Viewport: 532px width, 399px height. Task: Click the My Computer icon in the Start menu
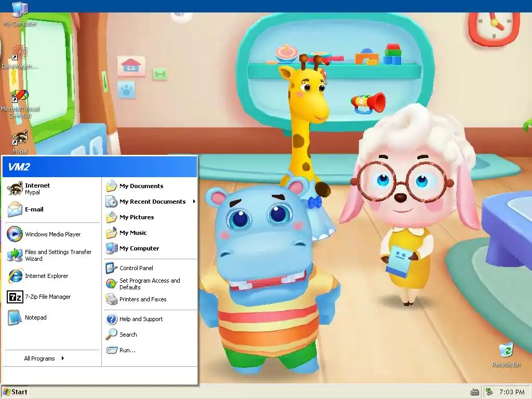point(111,248)
